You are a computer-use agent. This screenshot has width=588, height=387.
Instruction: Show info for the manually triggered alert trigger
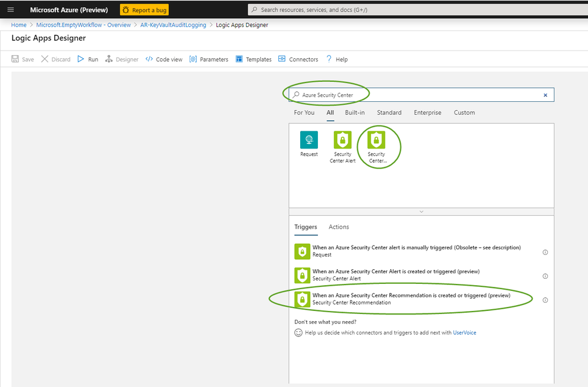pyautogui.click(x=545, y=252)
